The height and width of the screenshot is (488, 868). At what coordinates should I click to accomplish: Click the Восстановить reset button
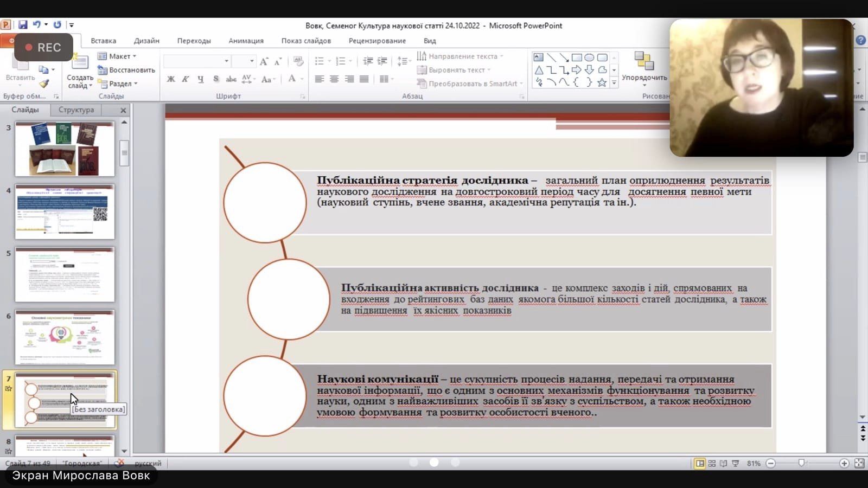coord(127,70)
